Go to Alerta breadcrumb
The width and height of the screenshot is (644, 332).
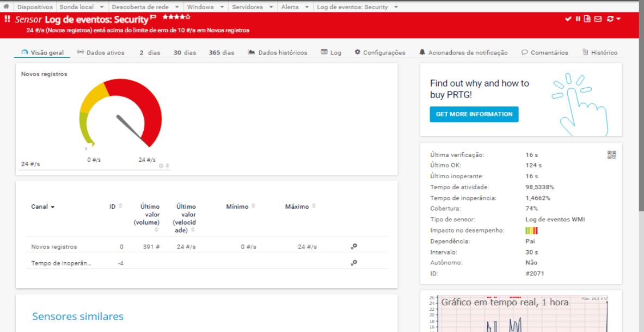tap(290, 7)
